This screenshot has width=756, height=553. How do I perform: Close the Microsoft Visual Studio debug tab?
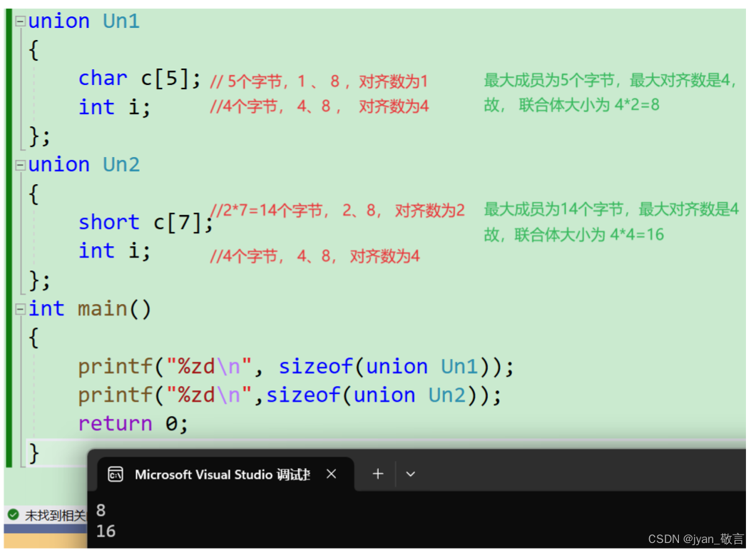(x=331, y=474)
